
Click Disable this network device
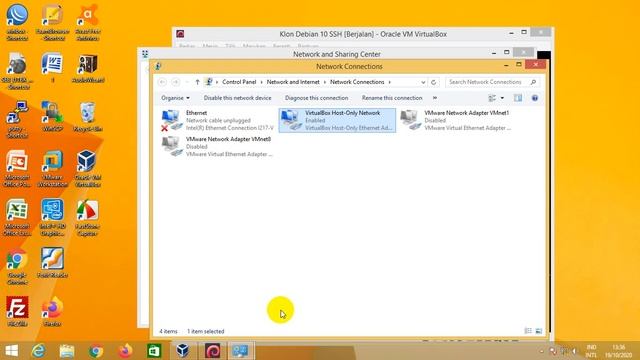(237, 98)
